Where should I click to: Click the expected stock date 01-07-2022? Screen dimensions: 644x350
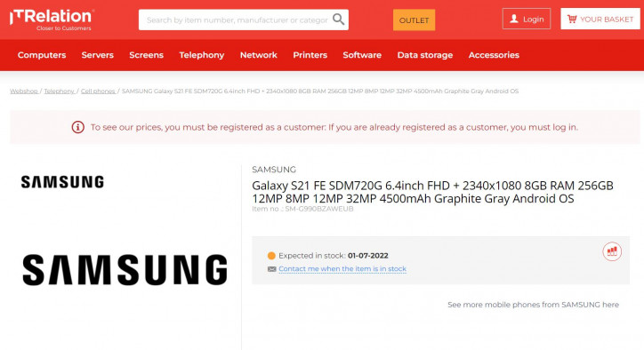(x=368, y=255)
